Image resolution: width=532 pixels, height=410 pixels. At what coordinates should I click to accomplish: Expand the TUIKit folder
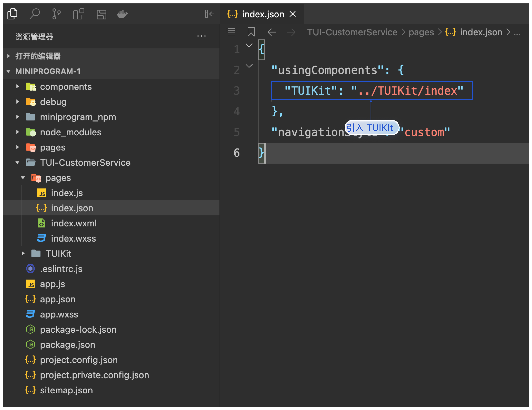(x=23, y=253)
